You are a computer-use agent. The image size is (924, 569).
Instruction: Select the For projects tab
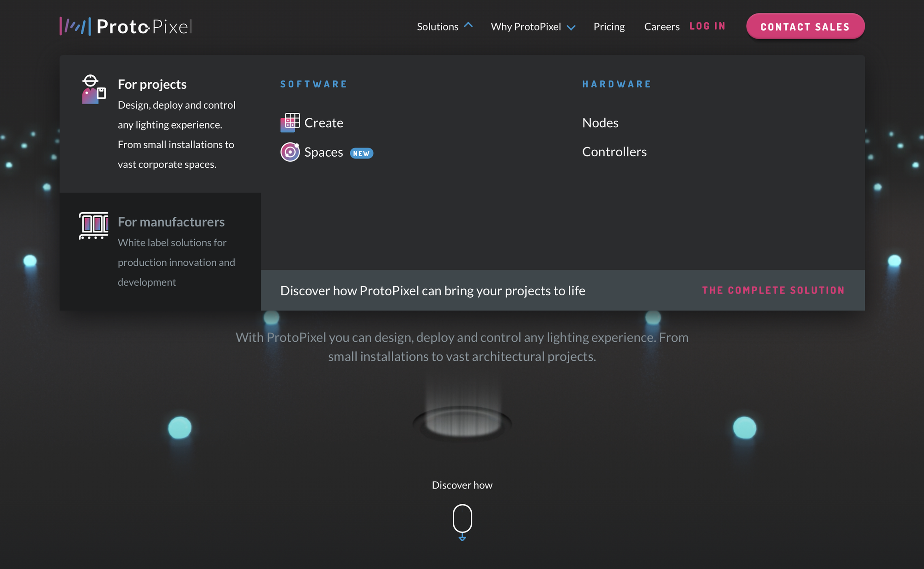pyautogui.click(x=160, y=124)
